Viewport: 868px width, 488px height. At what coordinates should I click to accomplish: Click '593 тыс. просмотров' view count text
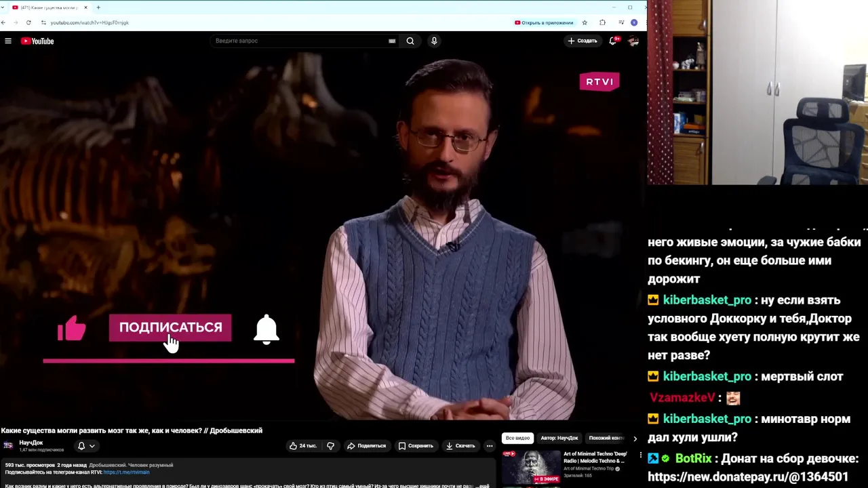[30, 466]
